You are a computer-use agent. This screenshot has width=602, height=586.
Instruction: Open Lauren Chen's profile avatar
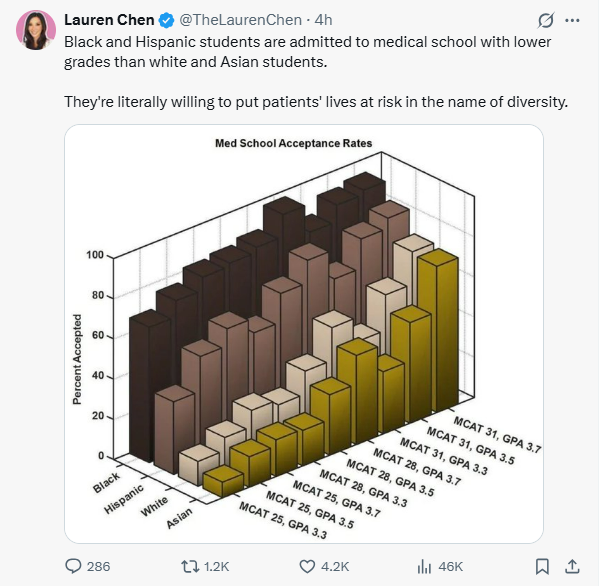(36, 30)
